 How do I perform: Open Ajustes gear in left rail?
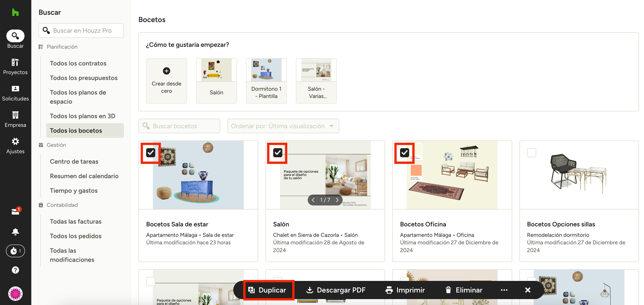click(x=15, y=146)
